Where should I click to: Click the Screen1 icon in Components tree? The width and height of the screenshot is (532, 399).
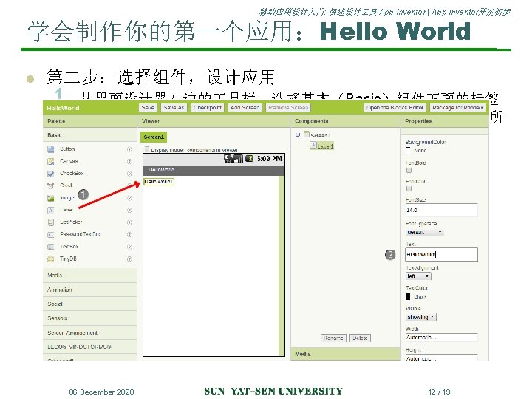307,134
